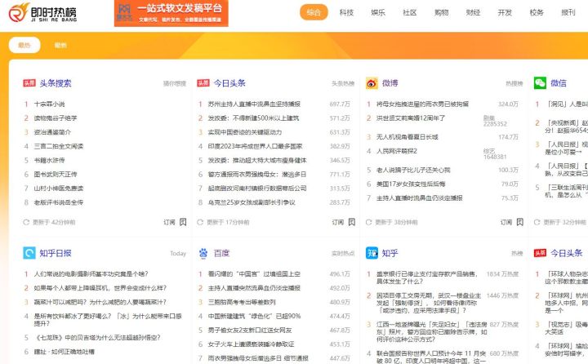This screenshot has height=364, width=588.
Task: Switch to the 娱乐 tab
Action: [377, 12]
